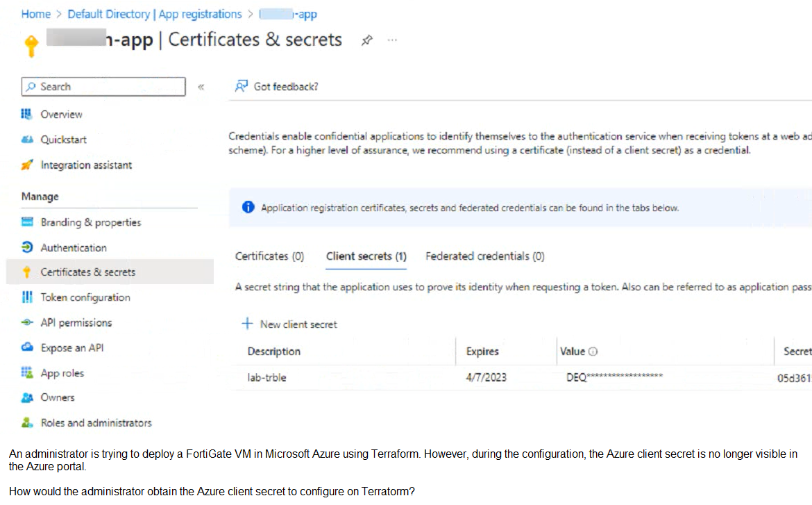Click the Owners people icon
The image size is (812, 505).
tap(27, 397)
